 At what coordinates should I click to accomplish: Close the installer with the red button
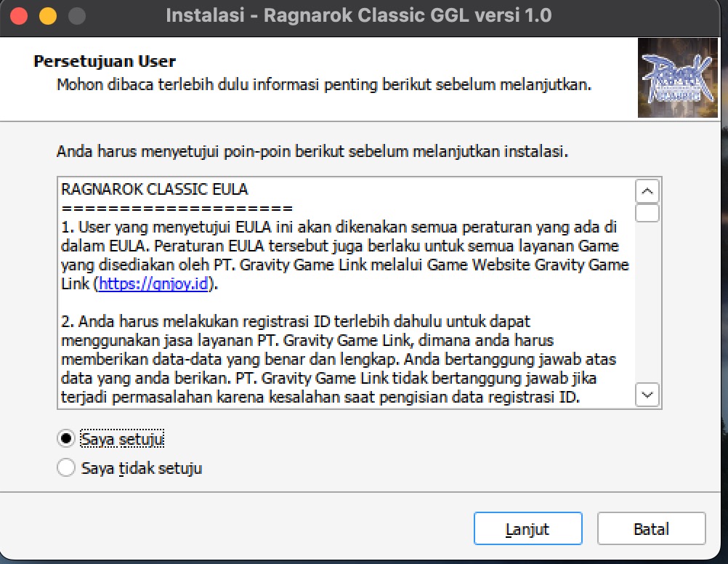pos(19,16)
